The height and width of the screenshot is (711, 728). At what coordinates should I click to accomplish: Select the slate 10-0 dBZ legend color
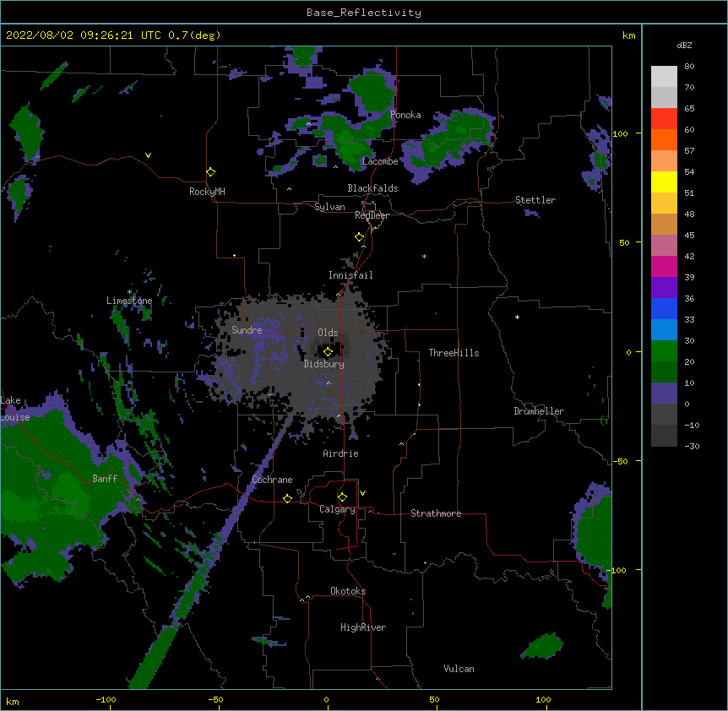tap(664, 393)
